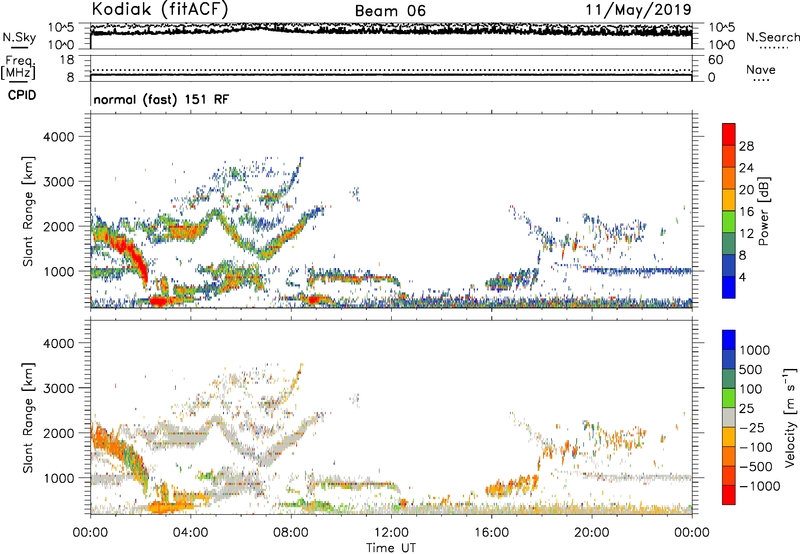Click the dotted Nave line in Freq panel
800x554 pixels.
391,70
